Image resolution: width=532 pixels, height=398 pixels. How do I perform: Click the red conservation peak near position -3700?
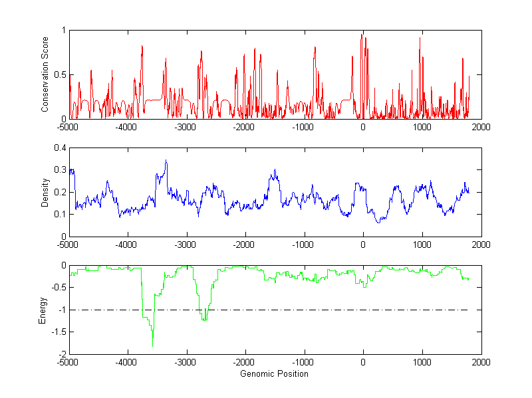[x=142, y=47]
